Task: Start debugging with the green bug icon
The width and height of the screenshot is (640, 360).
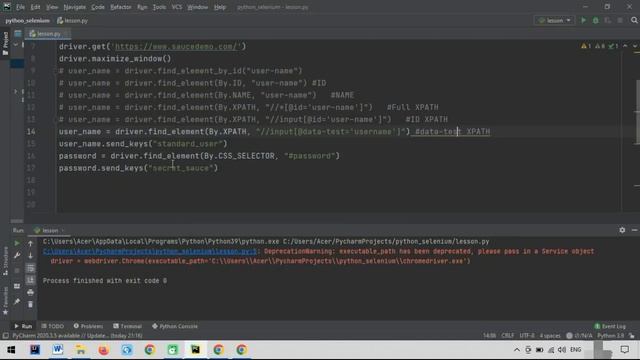Action: point(596,20)
